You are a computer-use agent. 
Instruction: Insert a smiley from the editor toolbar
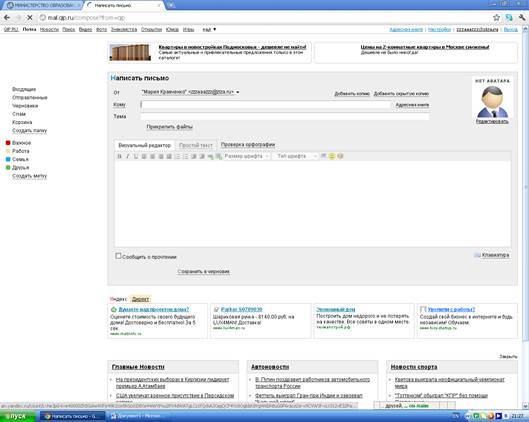pyautogui.click(x=332, y=156)
